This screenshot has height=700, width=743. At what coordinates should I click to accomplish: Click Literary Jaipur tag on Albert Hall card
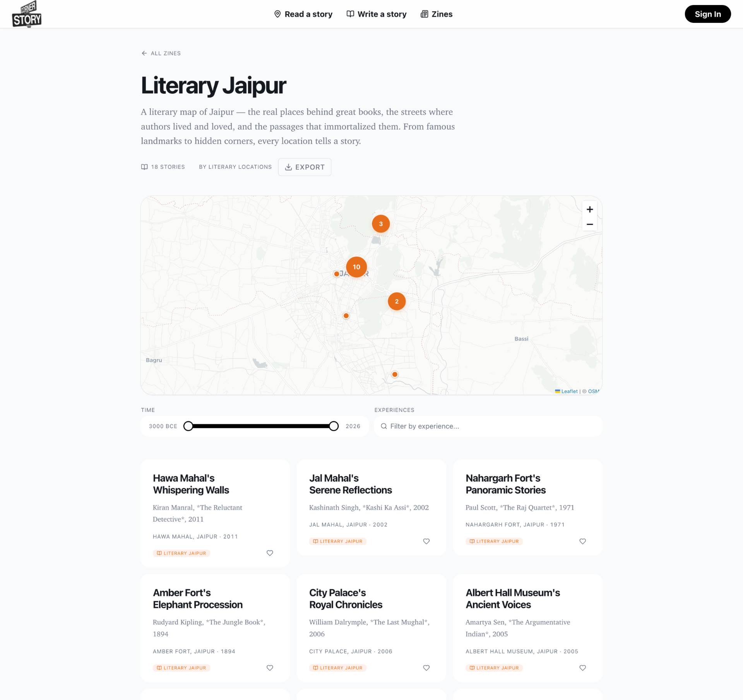494,668
